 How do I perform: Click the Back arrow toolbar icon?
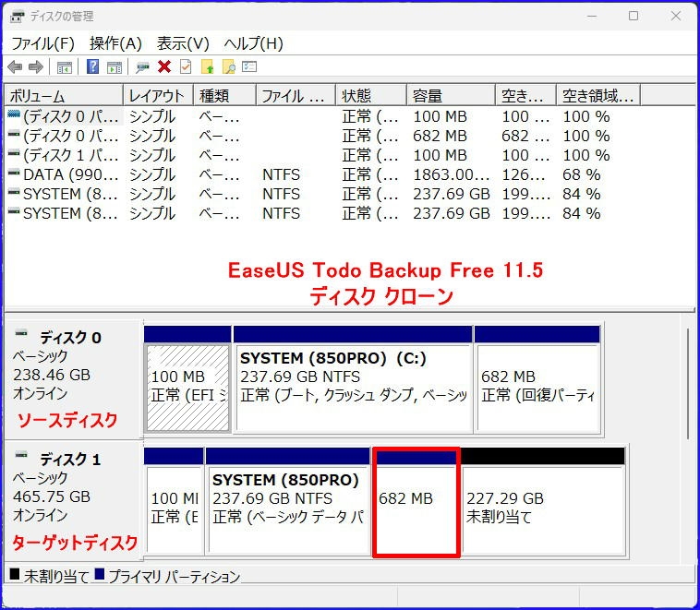15,67
